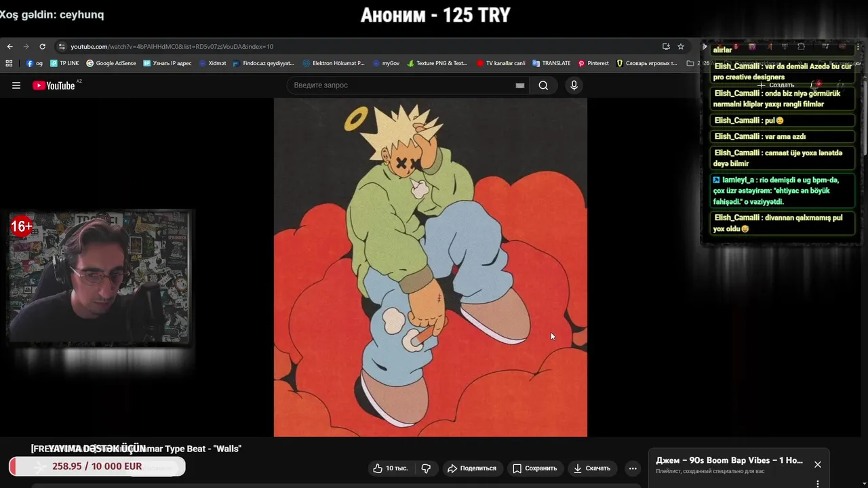Click the 258.95 / 10 000 EUR donation goal bar
The image size is (868, 488).
tap(97, 466)
